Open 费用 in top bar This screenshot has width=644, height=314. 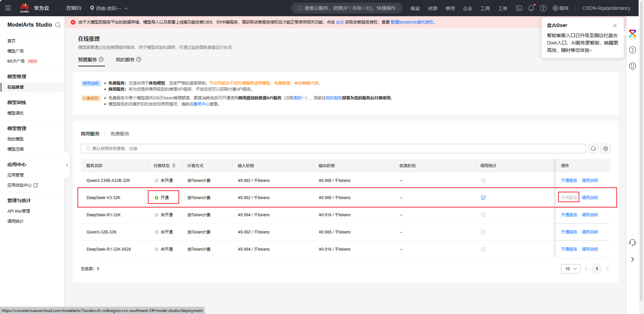[450, 8]
